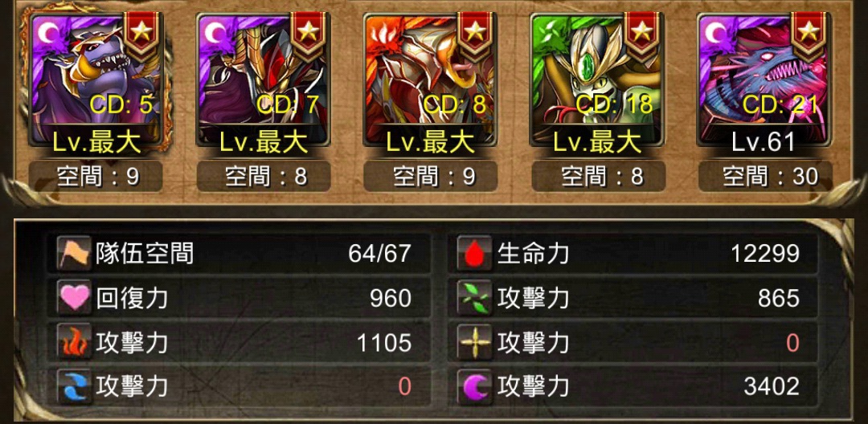Select the dark knight card with CD: 7

[263, 81]
